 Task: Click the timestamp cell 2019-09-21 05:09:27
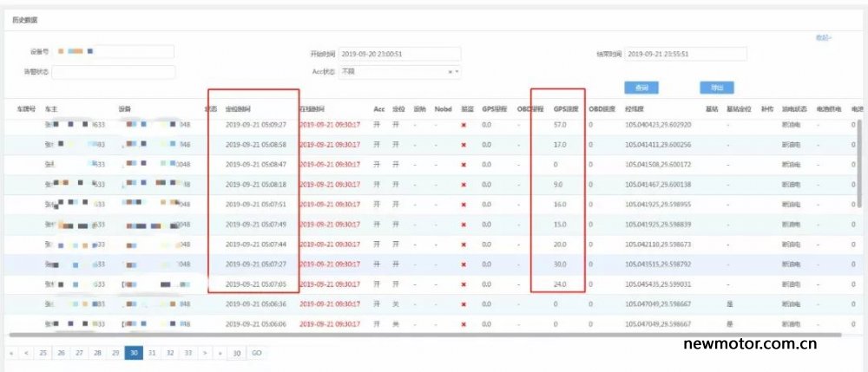tap(256, 125)
